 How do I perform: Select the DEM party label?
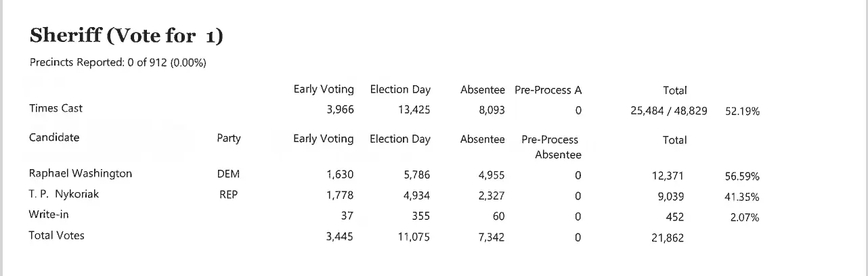click(228, 175)
